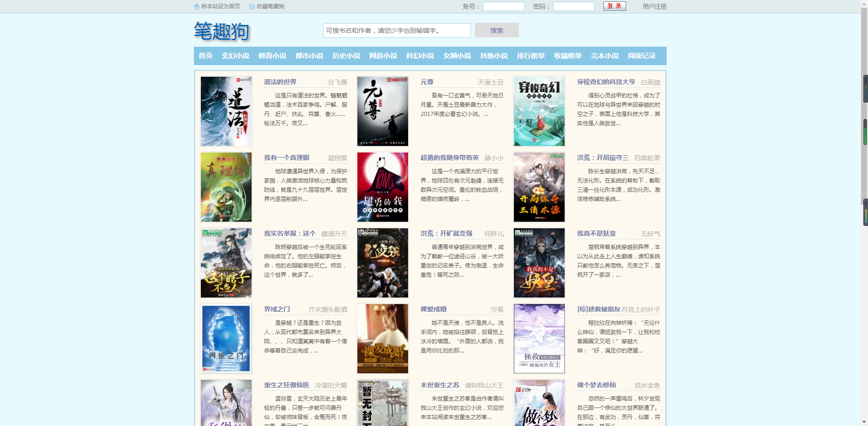
Task: Open the 末世重生之苏 title link
Action: point(440,385)
